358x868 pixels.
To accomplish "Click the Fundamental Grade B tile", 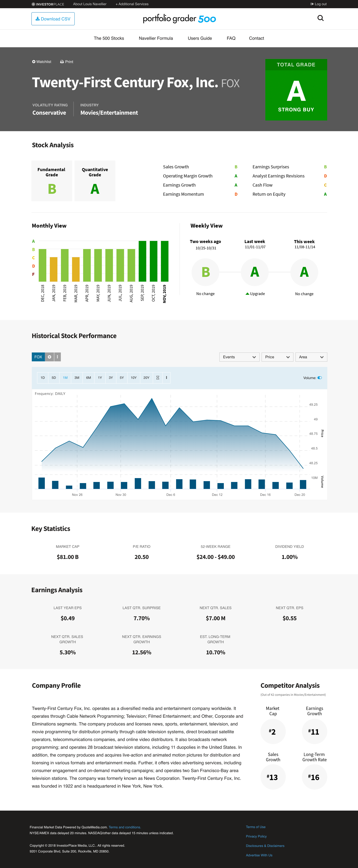I will 52,181.
